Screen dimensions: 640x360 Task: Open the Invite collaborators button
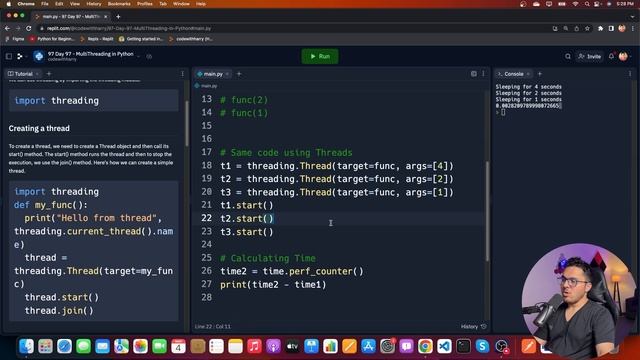[x=590, y=56]
